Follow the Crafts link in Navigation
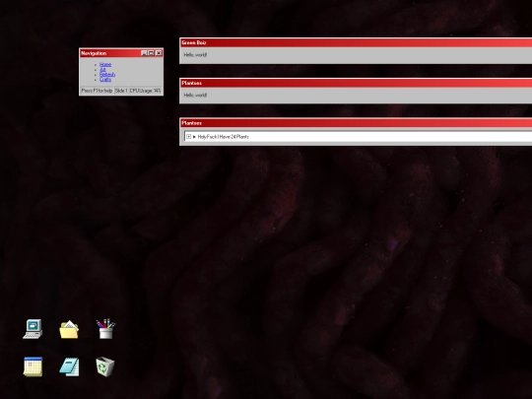Image resolution: width=532 pixels, height=399 pixels. tap(105, 80)
